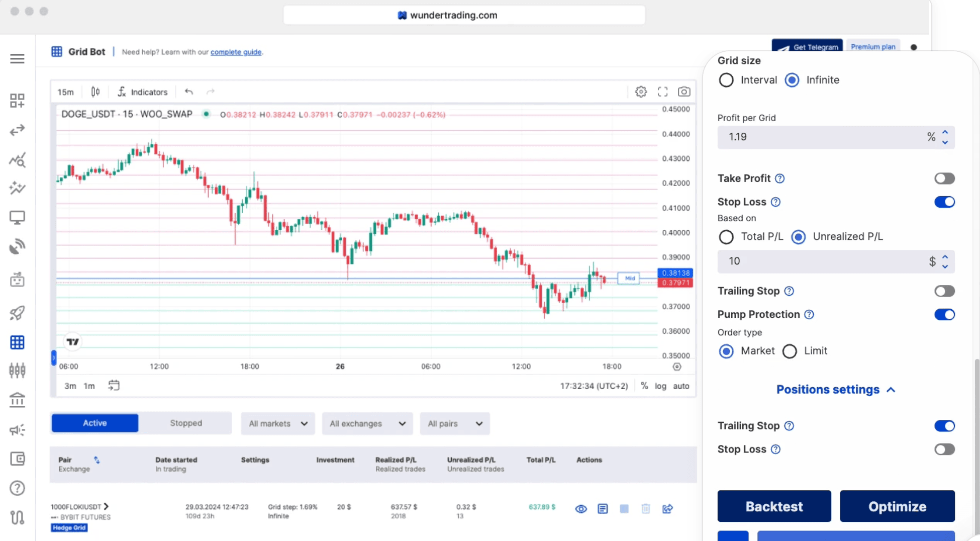Click the Backtest button
This screenshot has width=980, height=541.
coord(774,506)
